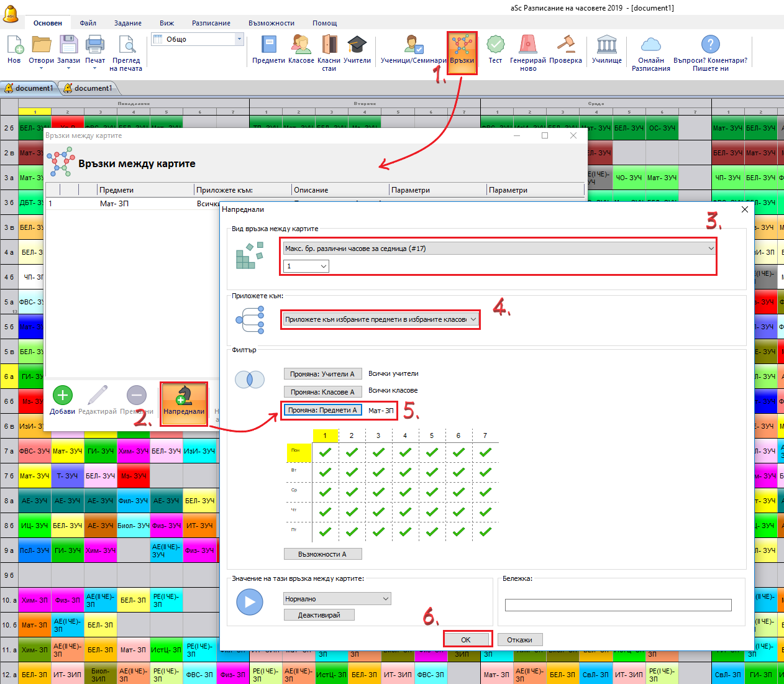Click the Връзки icon in the ribbon
The height and width of the screenshot is (684, 784).
pyautogui.click(x=462, y=47)
